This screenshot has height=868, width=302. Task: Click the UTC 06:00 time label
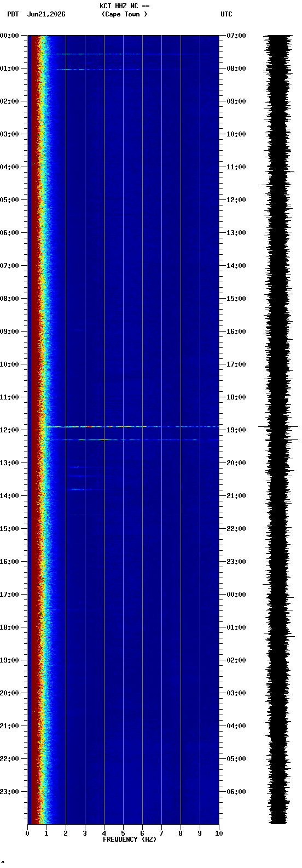pyautogui.click(x=236, y=792)
